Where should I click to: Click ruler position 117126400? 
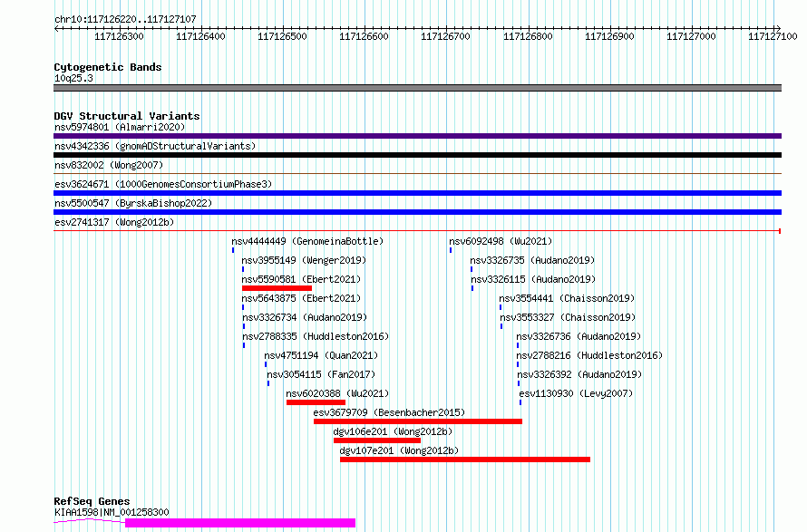[200, 36]
